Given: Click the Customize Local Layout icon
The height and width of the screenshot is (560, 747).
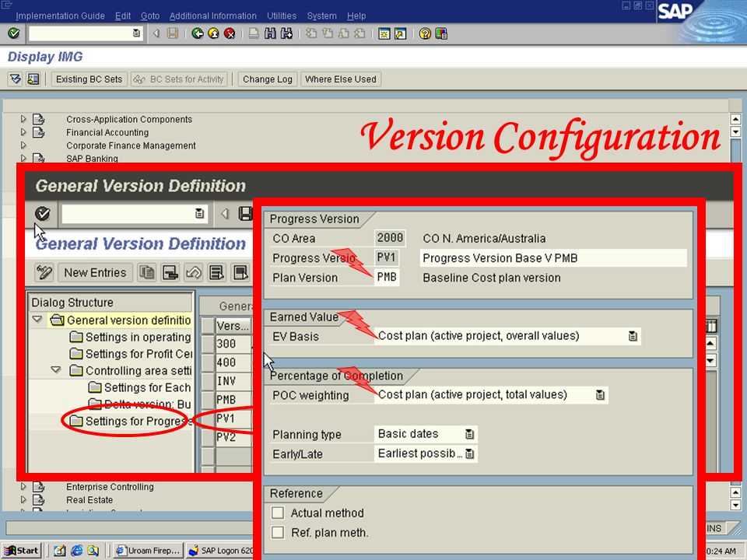Looking at the screenshot, I should click(441, 33).
